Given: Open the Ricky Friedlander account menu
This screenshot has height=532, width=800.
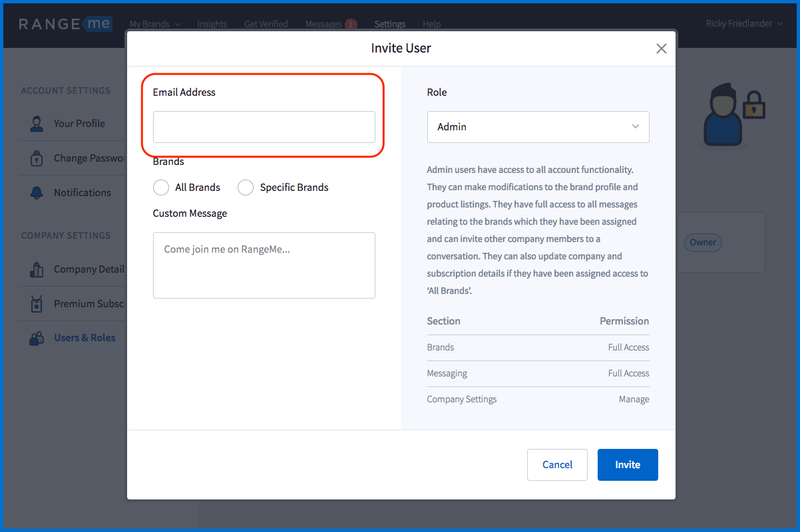Looking at the screenshot, I should pyautogui.click(x=743, y=23).
